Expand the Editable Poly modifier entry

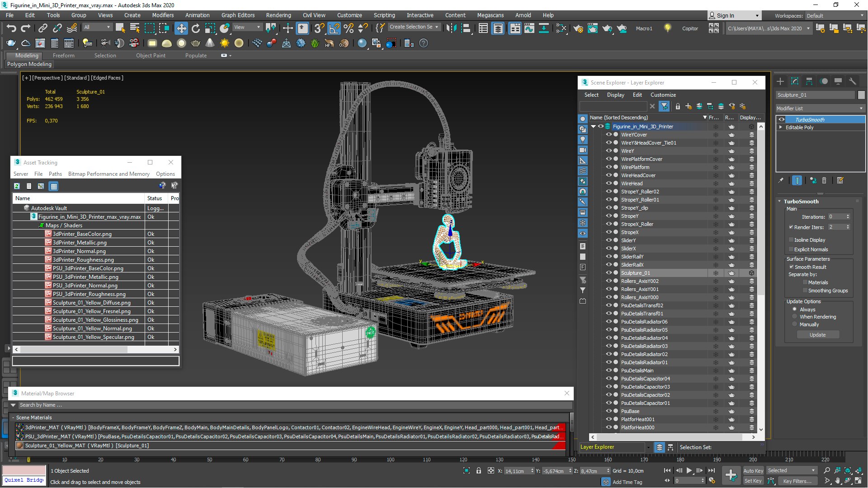point(781,127)
